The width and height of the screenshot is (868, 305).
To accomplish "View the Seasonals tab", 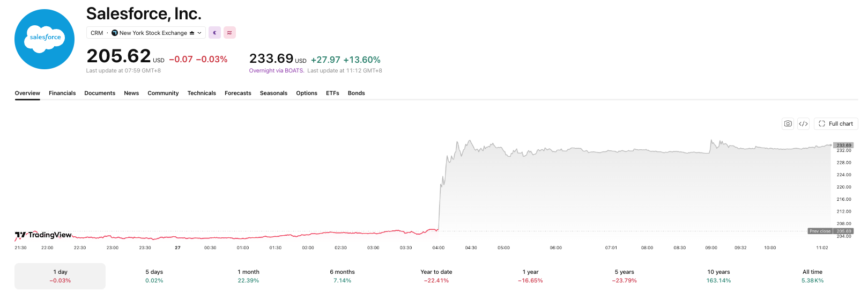I will pyautogui.click(x=273, y=93).
